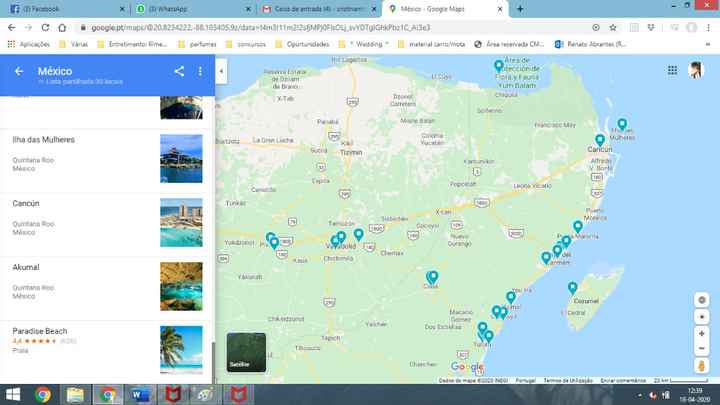Collapse the side panel arrow

tap(221, 71)
